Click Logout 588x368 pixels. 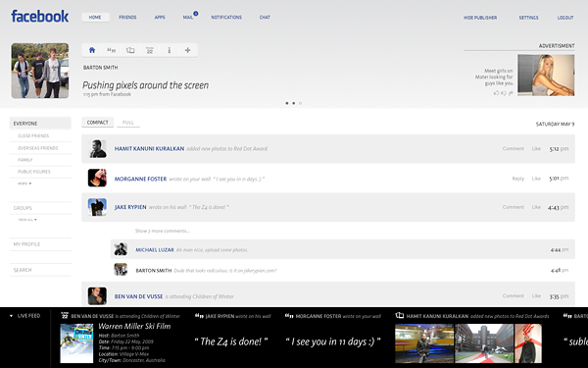(565, 18)
